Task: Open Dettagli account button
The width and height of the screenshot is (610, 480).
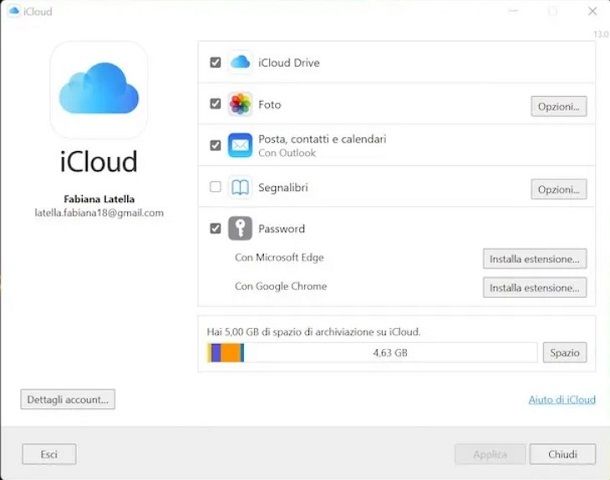Action: [x=68, y=399]
